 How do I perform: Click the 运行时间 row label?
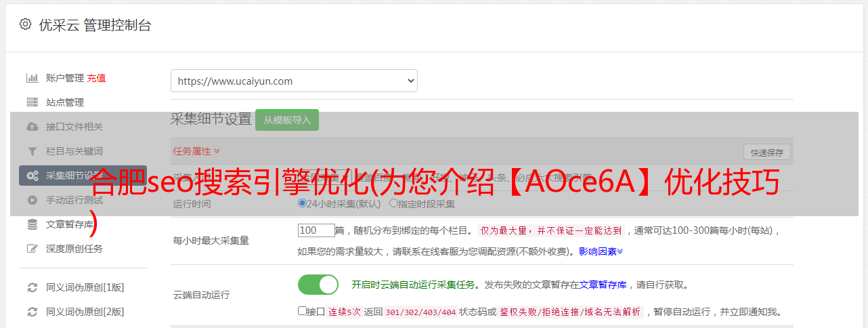pos(192,204)
